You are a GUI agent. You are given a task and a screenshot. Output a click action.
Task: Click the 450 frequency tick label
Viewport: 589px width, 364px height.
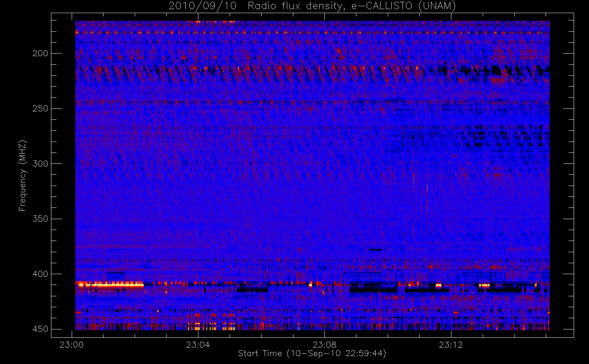[40, 329]
